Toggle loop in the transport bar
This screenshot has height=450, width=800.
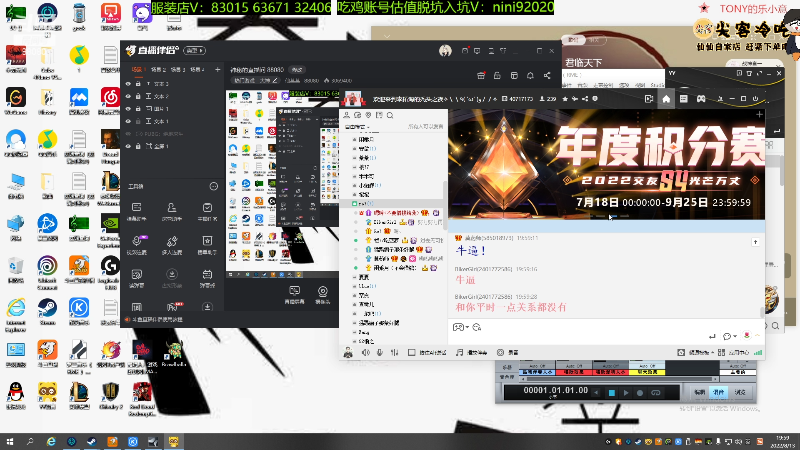[656, 393]
